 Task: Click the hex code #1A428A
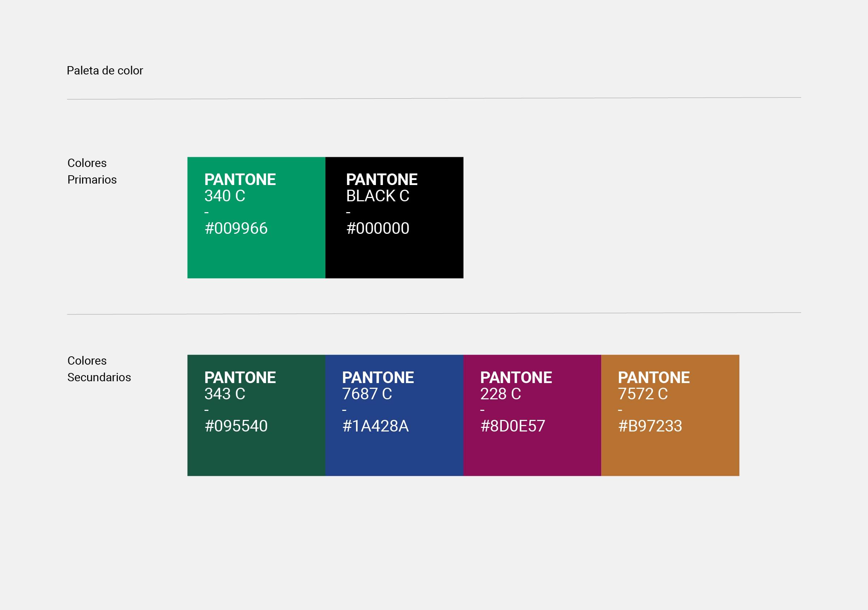pyautogui.click(x=375, y=426)
